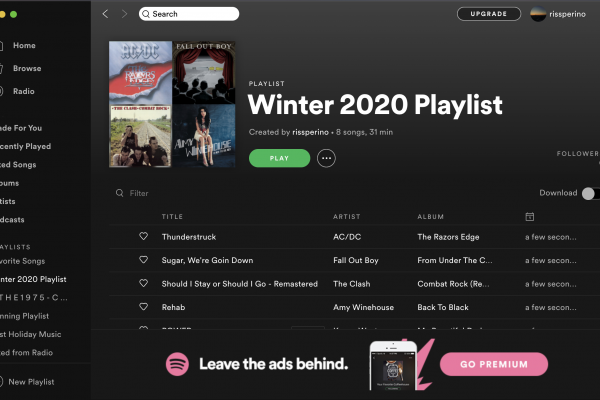Viewport: 600px width, 400px height.
Task: Click the filter magnifier icon
Action: [120, 193]
